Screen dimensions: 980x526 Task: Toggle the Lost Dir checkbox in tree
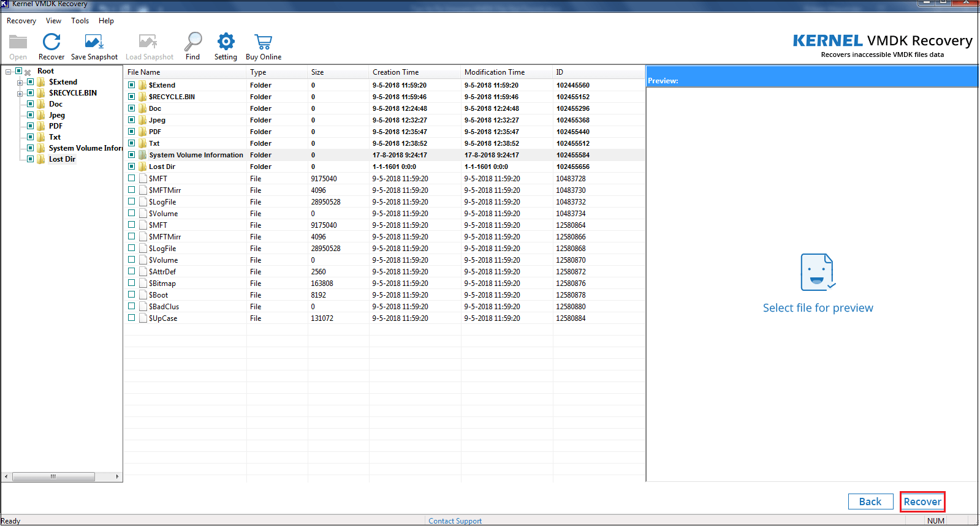coord(30,159)
